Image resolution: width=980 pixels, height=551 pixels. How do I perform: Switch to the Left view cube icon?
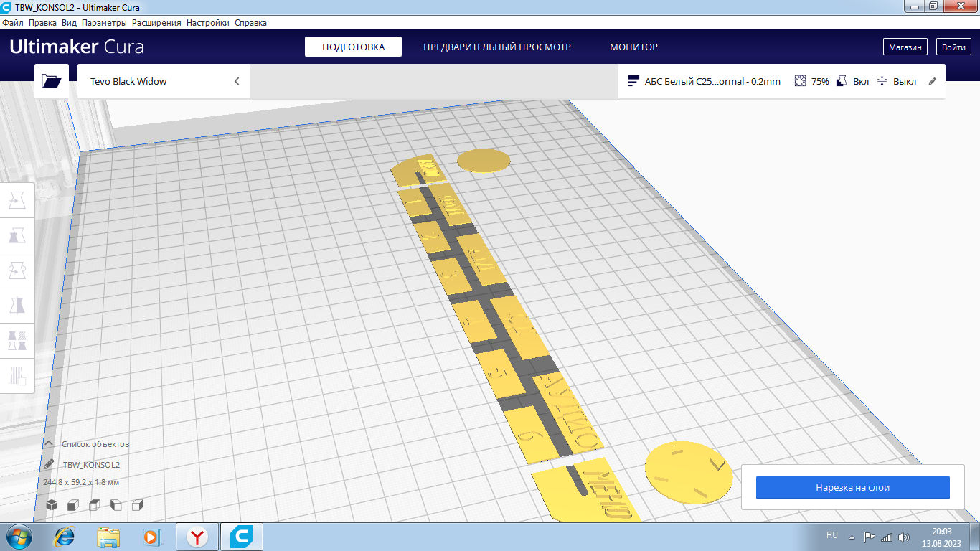(116, 505)
